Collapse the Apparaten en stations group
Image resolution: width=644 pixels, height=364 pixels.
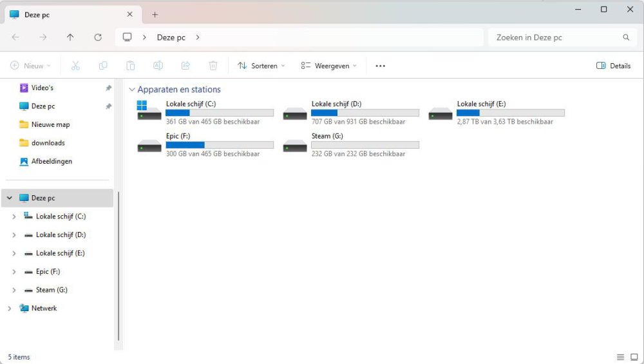click(132, 90)
